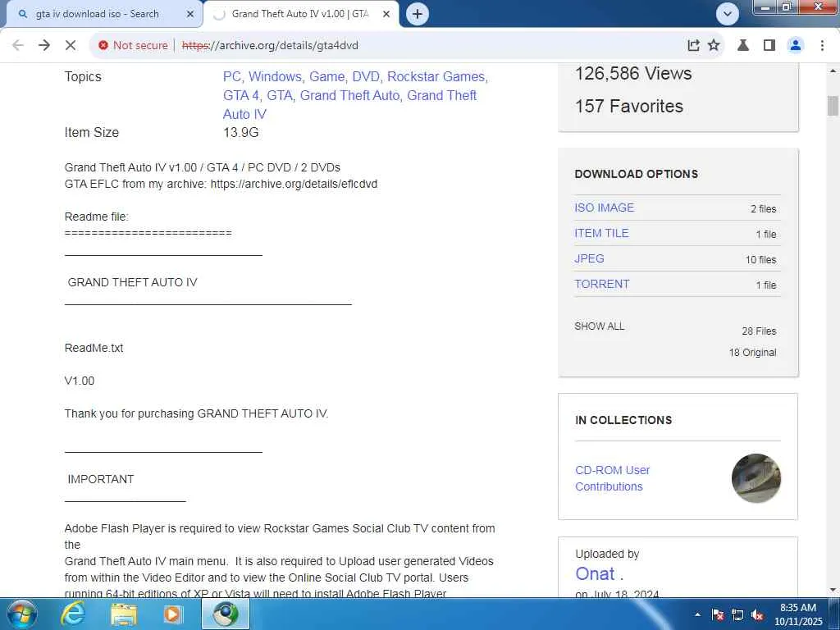Click SHOW ALL download files
840x630 pixels.
click(x=600, y=326)
